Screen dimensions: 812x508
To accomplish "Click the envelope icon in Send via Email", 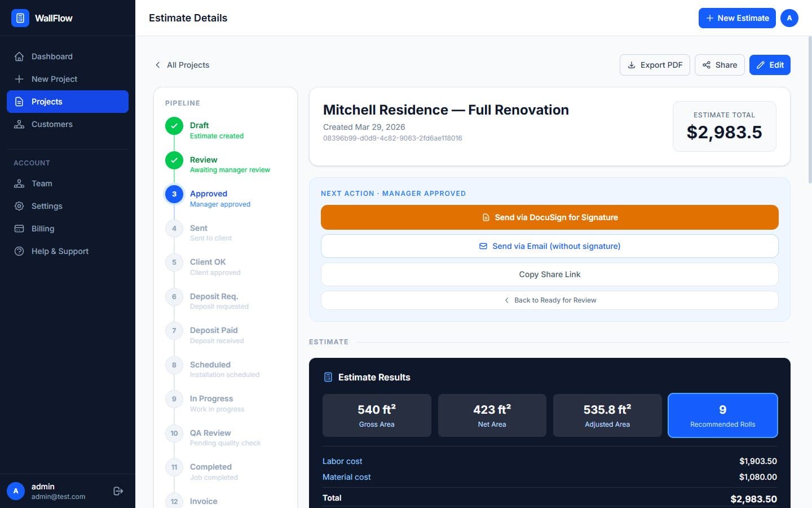I will (483, 246).
